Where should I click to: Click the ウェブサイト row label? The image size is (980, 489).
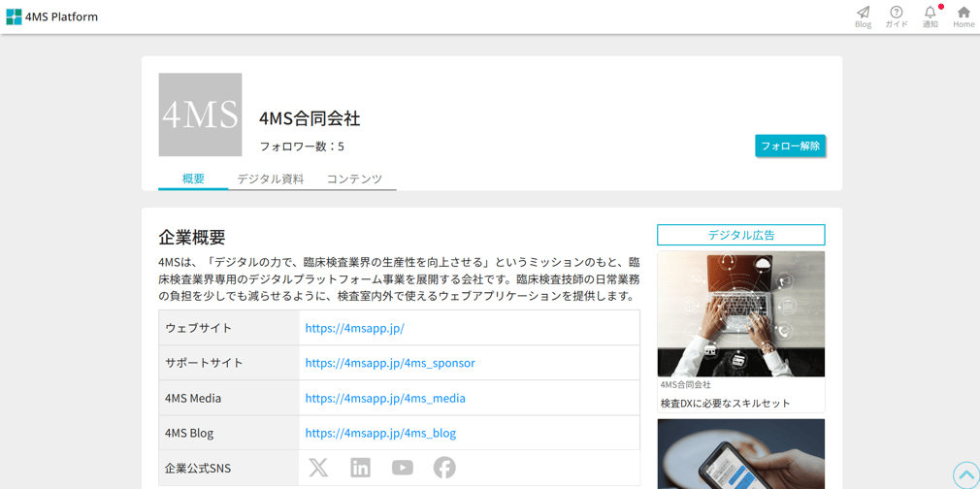199,328
